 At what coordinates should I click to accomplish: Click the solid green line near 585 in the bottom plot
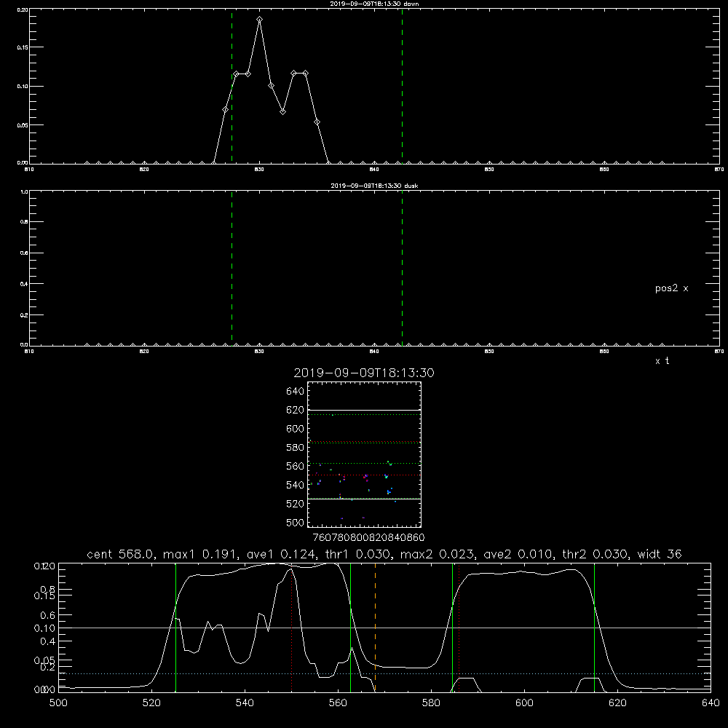(452, 628)
